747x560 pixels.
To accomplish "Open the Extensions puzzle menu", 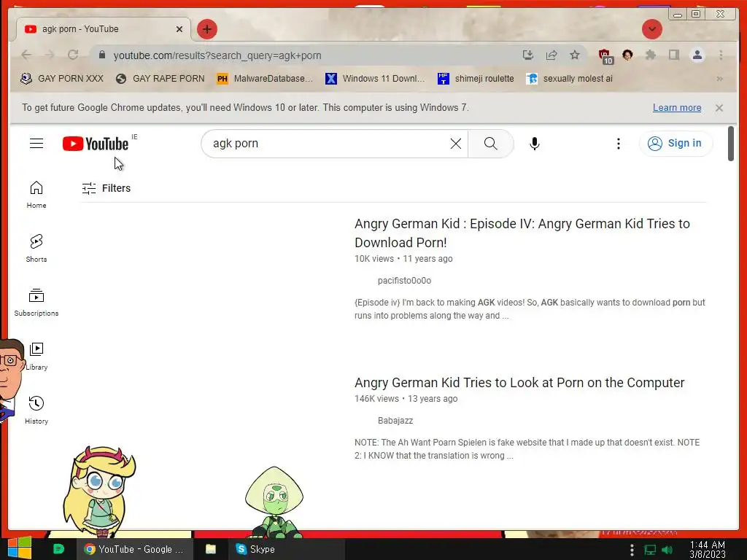I will (650, 55).
